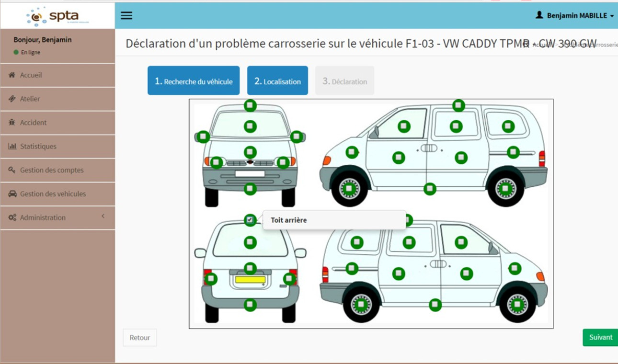This screenshot has height=364, width=618.
Task: Click the Administration gears icon
Action: [x=12, y=217]
